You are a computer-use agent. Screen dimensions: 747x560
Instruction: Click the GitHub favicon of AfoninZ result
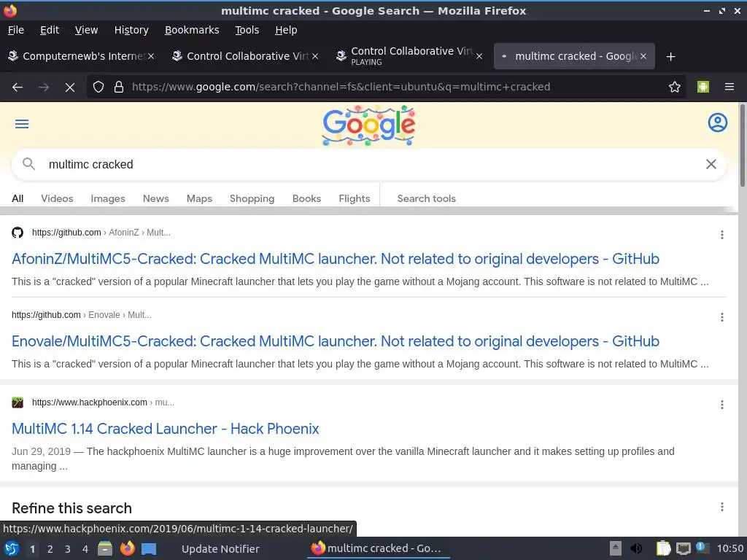18,233
